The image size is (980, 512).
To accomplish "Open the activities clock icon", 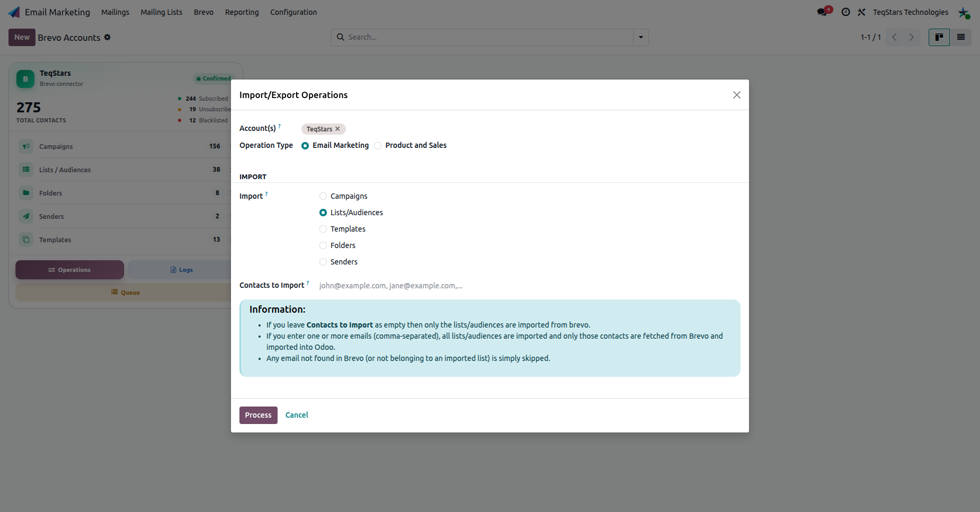I will (846, 12).
